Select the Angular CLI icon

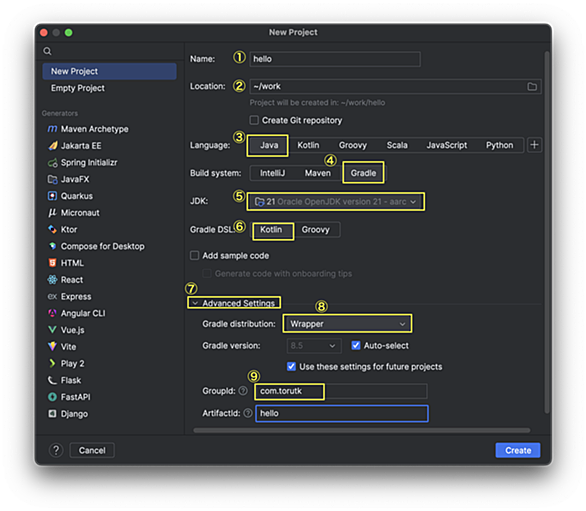point(52,313)
